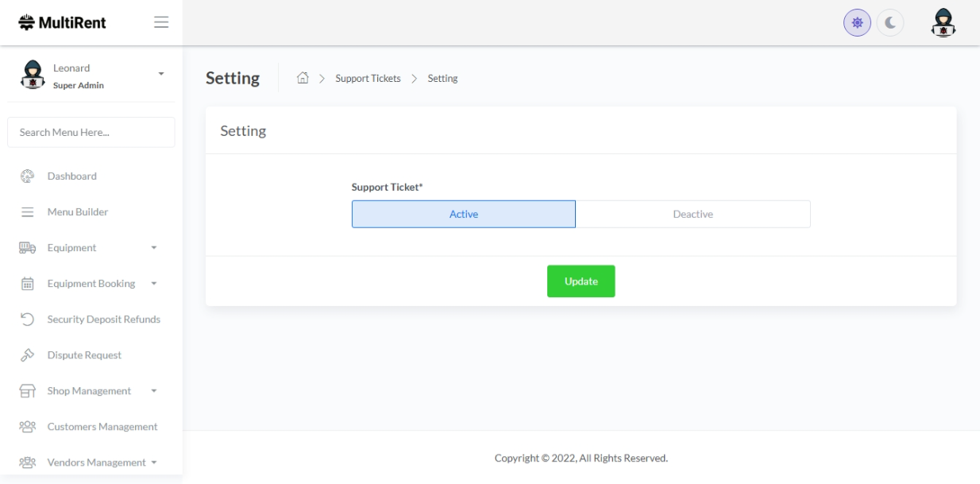The image size is (980, 484).
Task: Open Vendors Management in the sidebar
Action: [96, 463]
